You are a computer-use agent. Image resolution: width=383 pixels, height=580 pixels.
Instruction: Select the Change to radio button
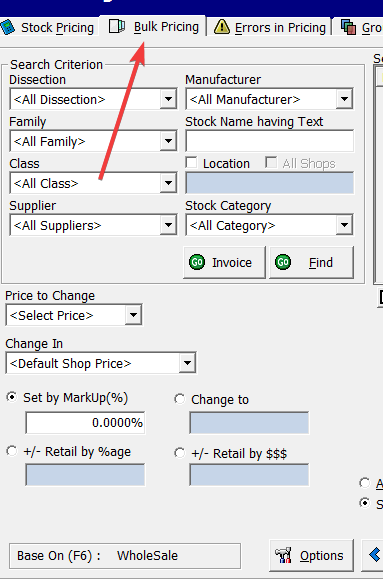pos(179,399)
